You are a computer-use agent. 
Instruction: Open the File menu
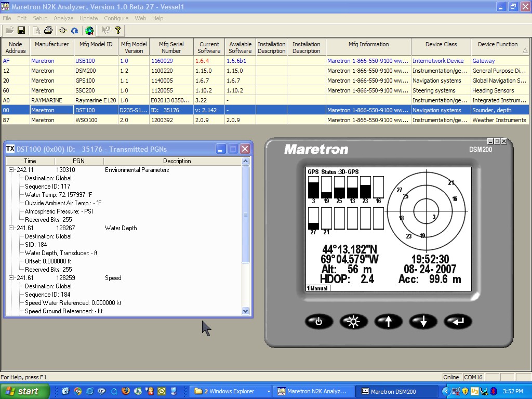click(7, 18)
